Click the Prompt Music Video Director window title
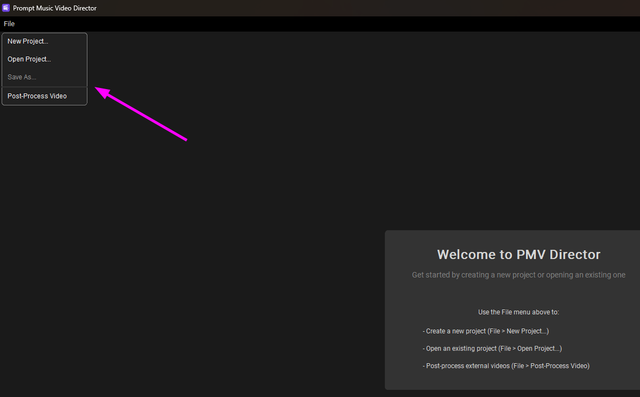640x397 pixels. click(x=55, y=8)
